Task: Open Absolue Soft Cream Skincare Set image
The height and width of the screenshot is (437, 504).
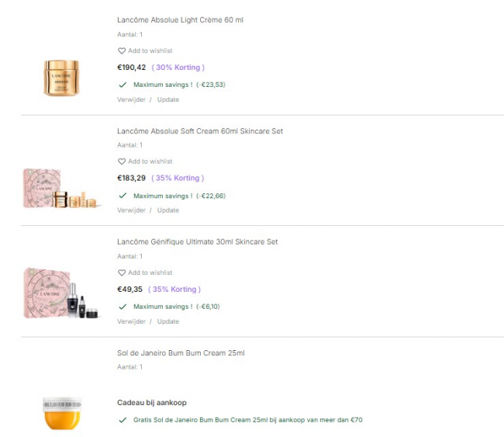Action: point(61,189)
